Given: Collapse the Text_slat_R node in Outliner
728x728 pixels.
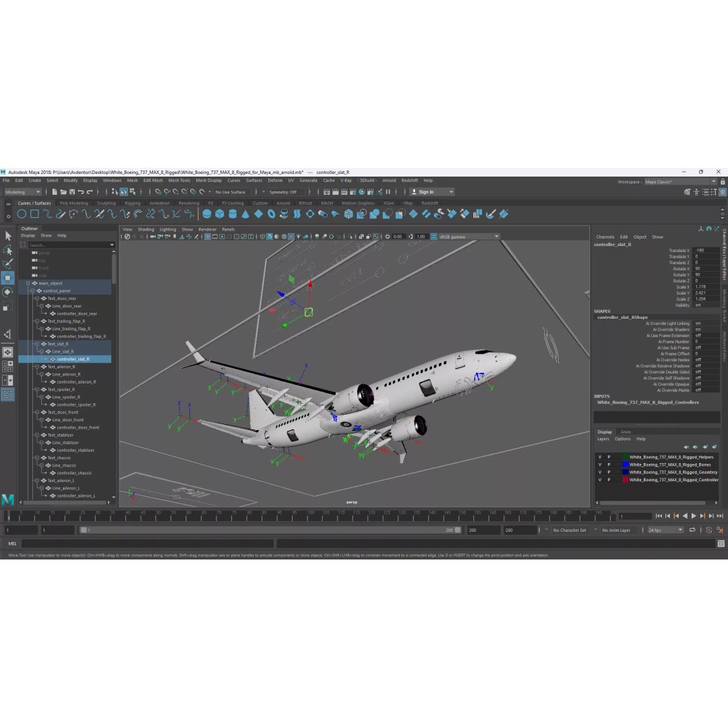Looking at the screenshot, I should [x=37, y=344].
